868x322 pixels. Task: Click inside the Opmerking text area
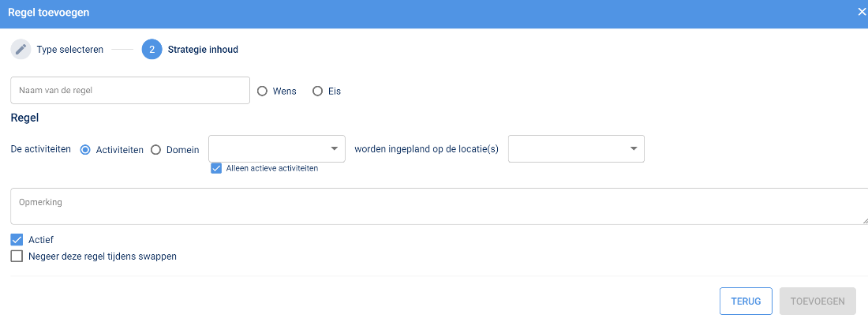[x=434, y=206]
